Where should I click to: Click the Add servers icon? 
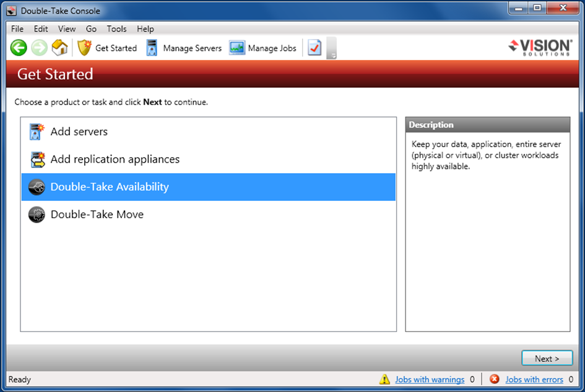pos(37,132)
